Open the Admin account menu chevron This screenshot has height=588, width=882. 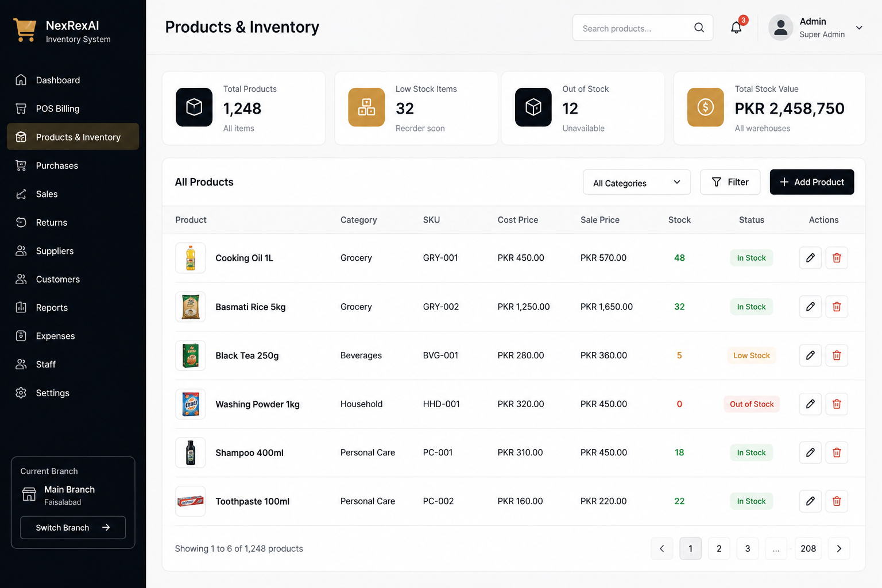(x=859, y=28)
